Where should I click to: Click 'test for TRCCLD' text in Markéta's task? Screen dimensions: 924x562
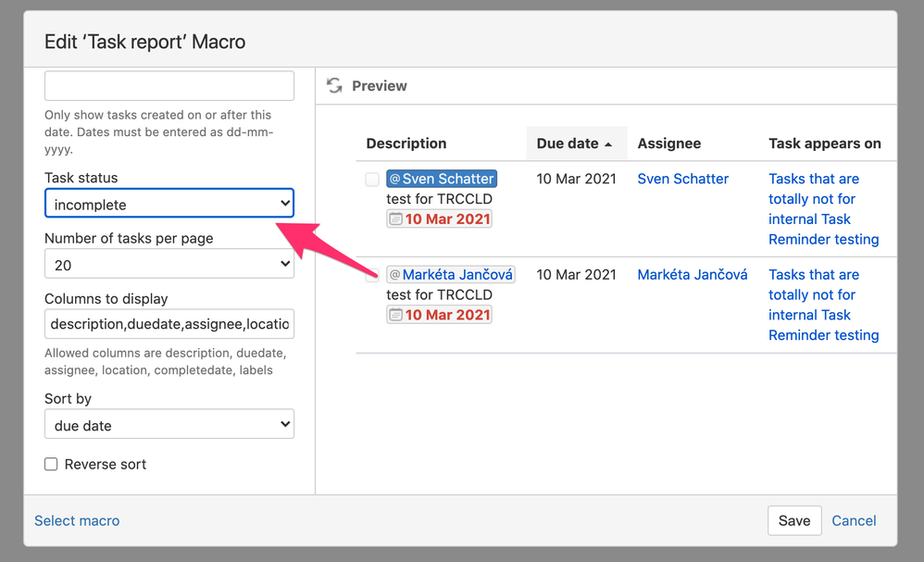click(x=439, y=295)
